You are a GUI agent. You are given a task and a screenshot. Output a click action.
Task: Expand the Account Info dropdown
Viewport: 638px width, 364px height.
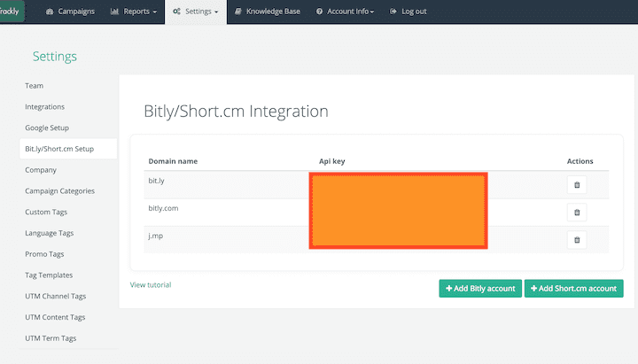click(345, 12)
